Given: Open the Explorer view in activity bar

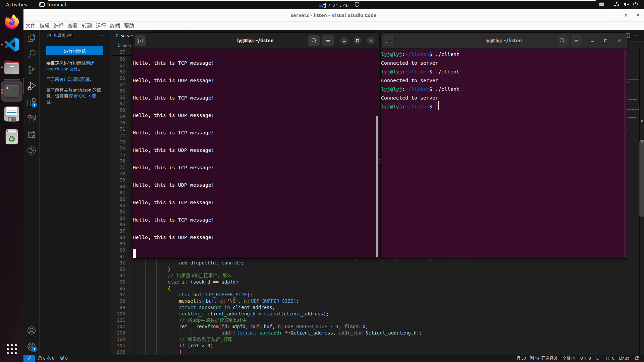Looking at the screenshot, I should click(32, 38).
